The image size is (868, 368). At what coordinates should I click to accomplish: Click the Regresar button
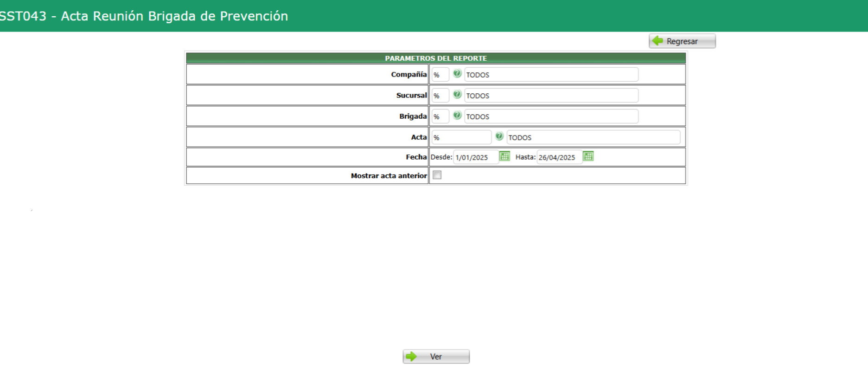pyautogui.click(x=682, y=41)
